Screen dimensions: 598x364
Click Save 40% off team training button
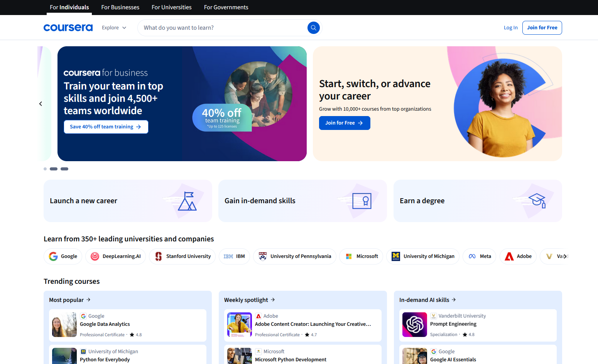[106, 127]
